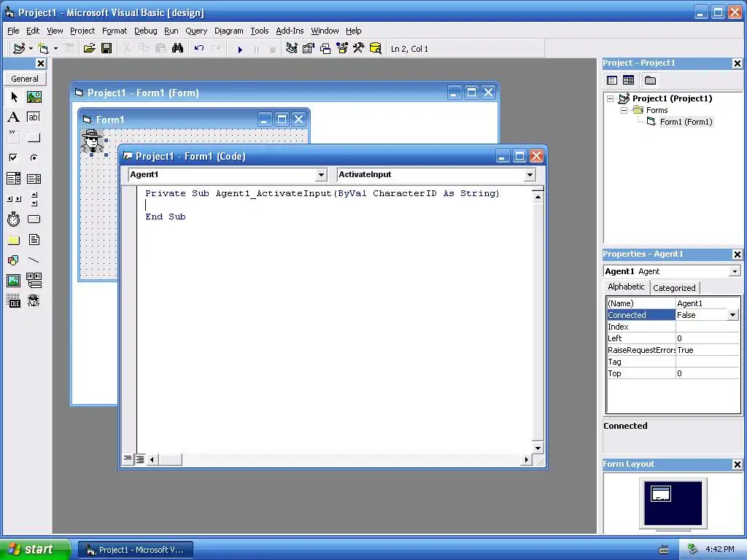Select the Frame control in the toolbox
747x560 pixels.
(x=14, y=138)
